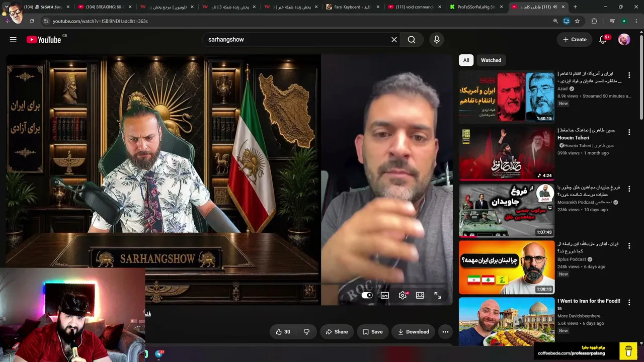Click the Create button
Viewport: 644px width, 362px height.
coord(575,39)
